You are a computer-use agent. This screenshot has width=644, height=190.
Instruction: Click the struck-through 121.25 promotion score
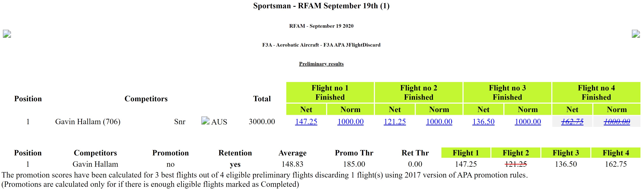click(516, 164)
